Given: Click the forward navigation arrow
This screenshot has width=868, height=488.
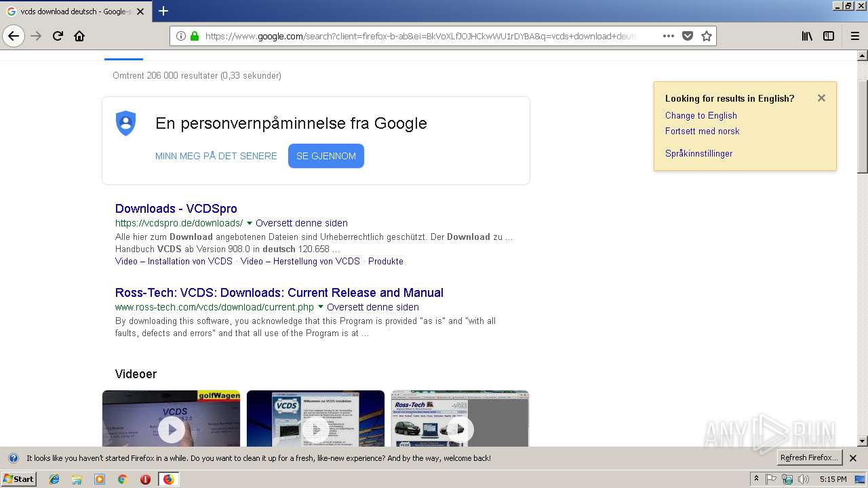Looking at the screenshot, I should pos(36,36).
